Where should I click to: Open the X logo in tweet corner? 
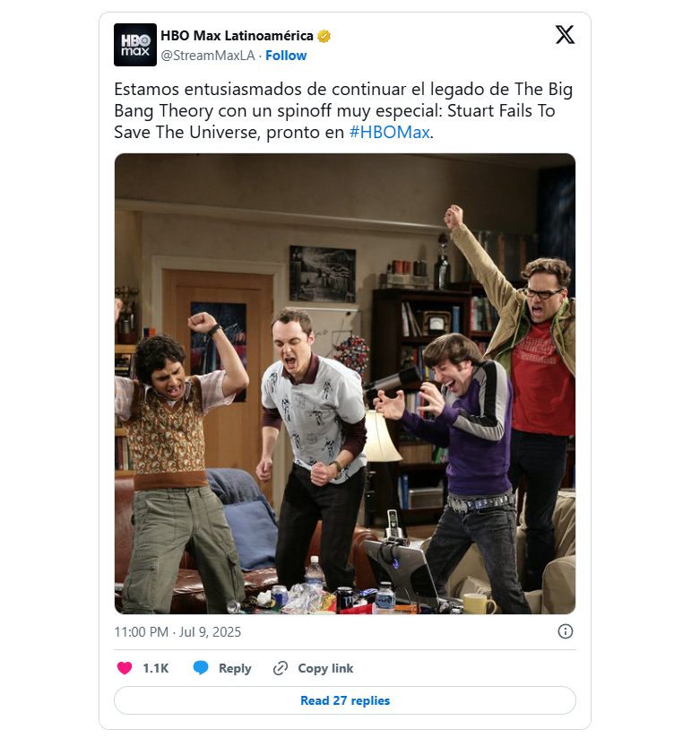click(x=565, y=35)
